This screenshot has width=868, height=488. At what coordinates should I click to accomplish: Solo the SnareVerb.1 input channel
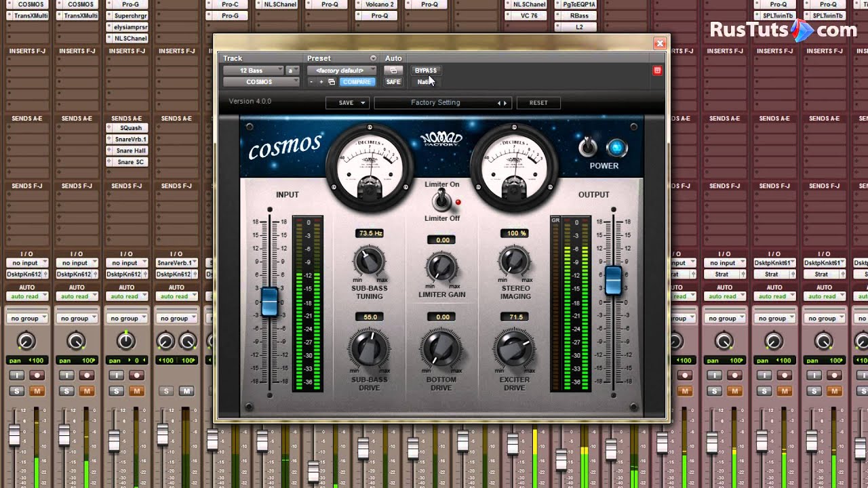(165, 391)
